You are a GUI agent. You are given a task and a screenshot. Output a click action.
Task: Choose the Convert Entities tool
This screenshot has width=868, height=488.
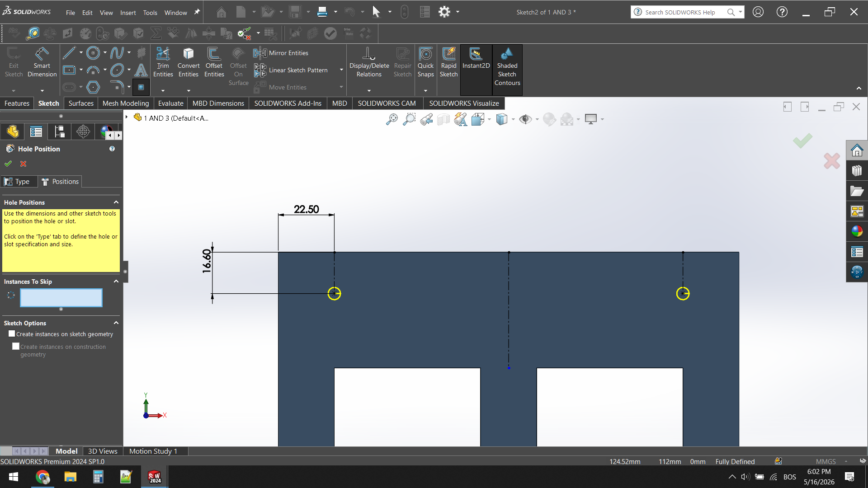189,62
